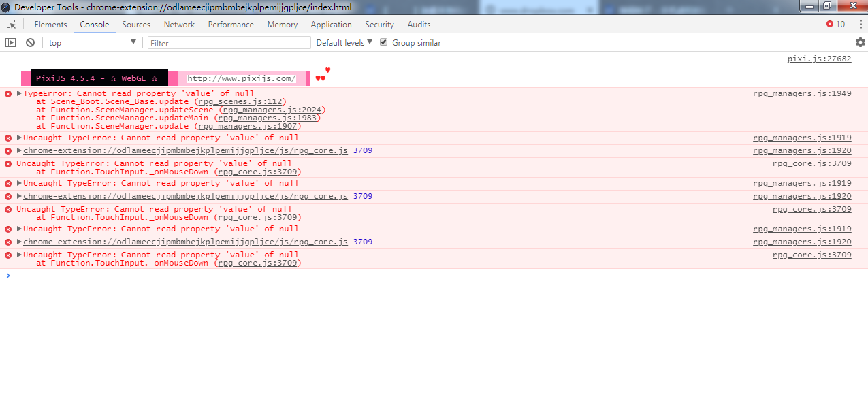The height and width of the screenshot is (418, 868).
Task: Open rpg_managers.js:1907 in the stack trace
Action: [x=248, y=126]
